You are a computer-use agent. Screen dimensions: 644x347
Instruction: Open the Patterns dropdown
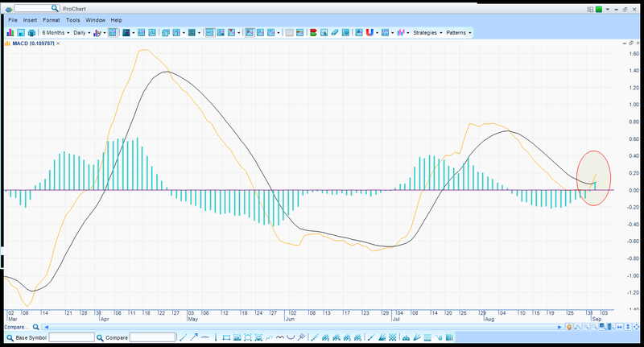[459, 32]
